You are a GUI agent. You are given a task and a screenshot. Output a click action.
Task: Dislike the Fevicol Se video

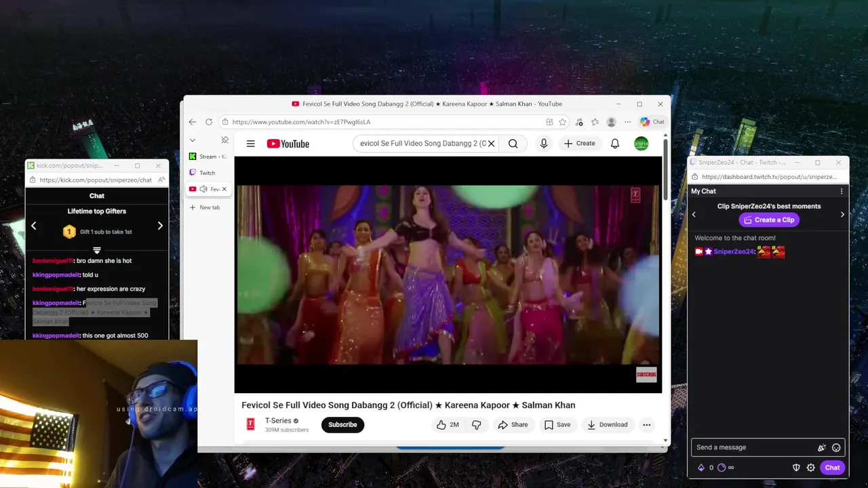[477, 425]
